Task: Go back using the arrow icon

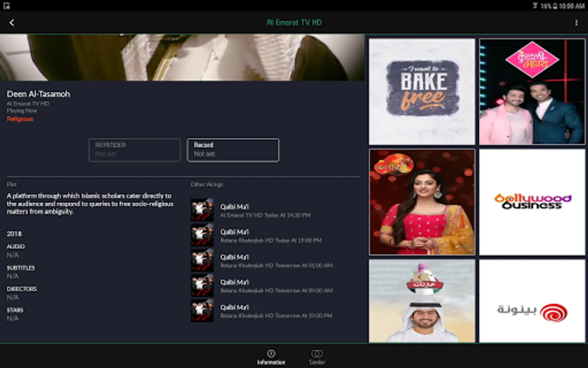Action: (x=12, y=22)
